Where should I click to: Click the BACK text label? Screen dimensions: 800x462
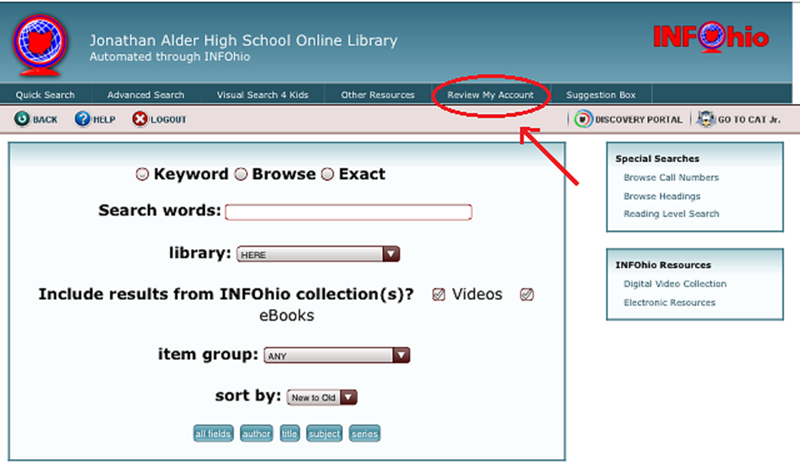pyautogui.click(x=45, y=119)
